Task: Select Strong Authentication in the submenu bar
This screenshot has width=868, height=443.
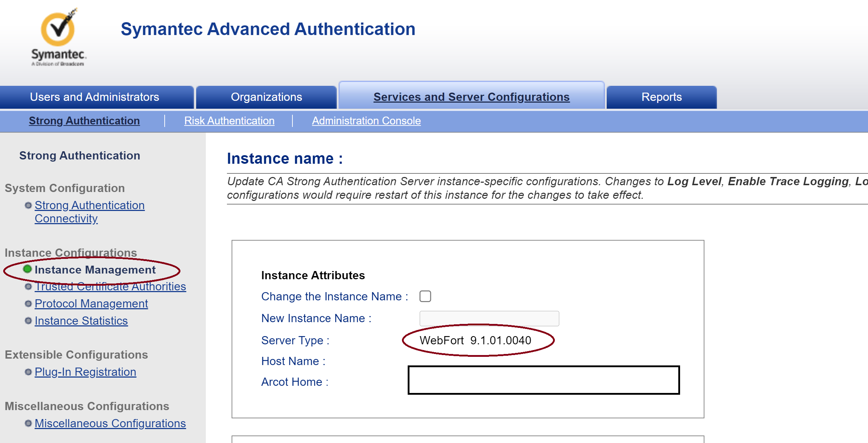Action: pyautogui.click(x=84, y=121)
